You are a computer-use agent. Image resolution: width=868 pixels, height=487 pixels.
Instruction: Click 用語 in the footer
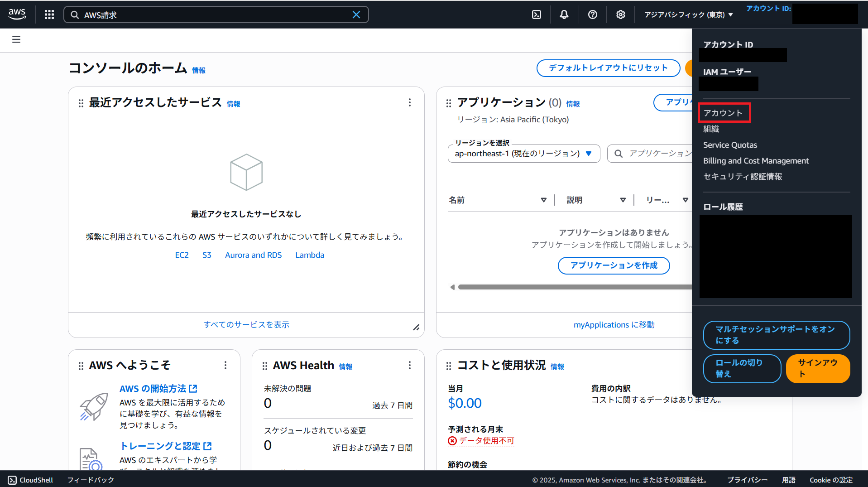789,480
